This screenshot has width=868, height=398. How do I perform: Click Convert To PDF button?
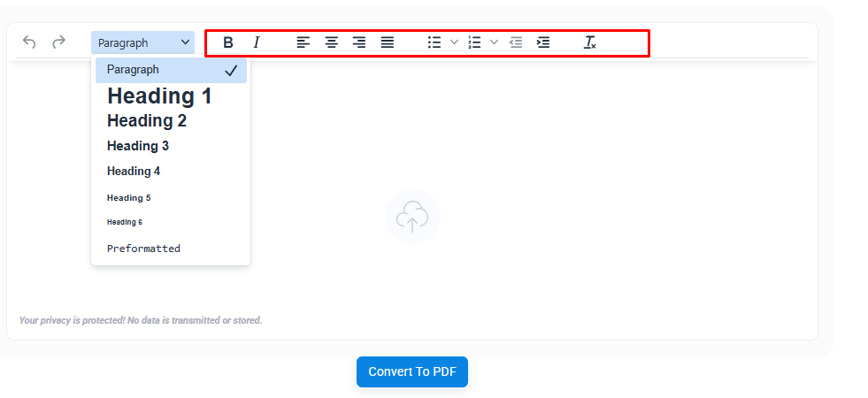point(412,372)
